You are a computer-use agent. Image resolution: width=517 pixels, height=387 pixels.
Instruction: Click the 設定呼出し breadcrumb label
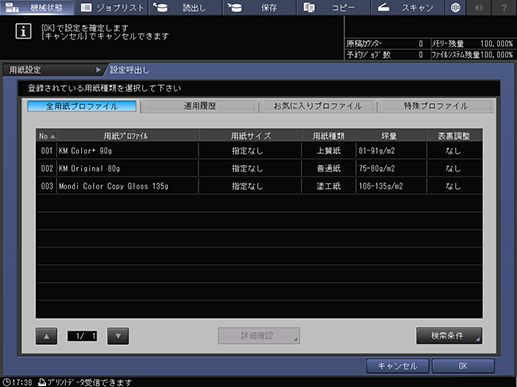coord(130,70)
